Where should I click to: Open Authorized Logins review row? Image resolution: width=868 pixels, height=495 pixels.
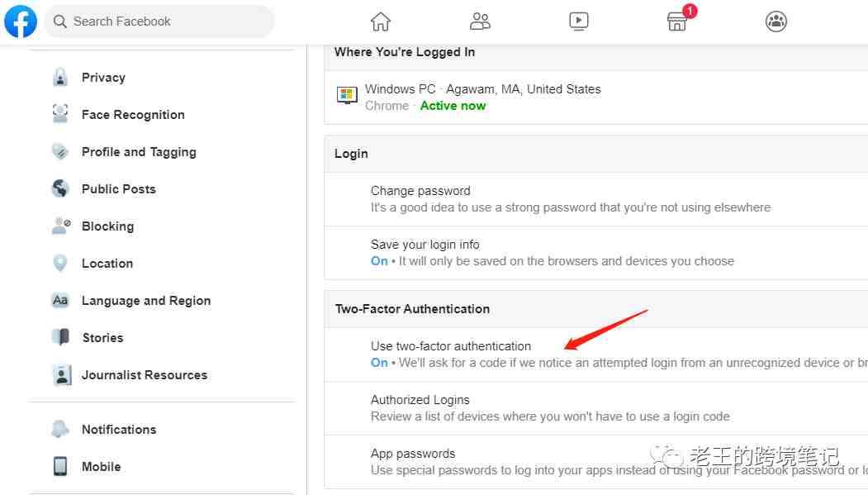595,408
